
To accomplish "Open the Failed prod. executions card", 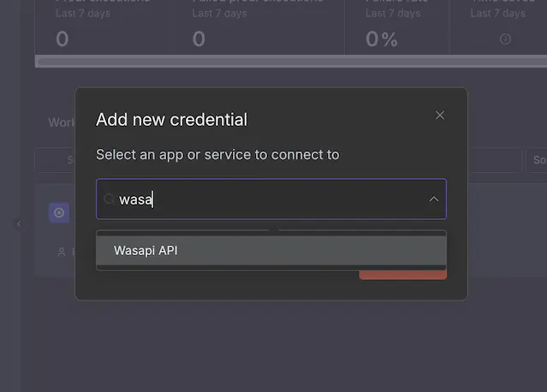I will pyautogui.click(x=259, y=27).
